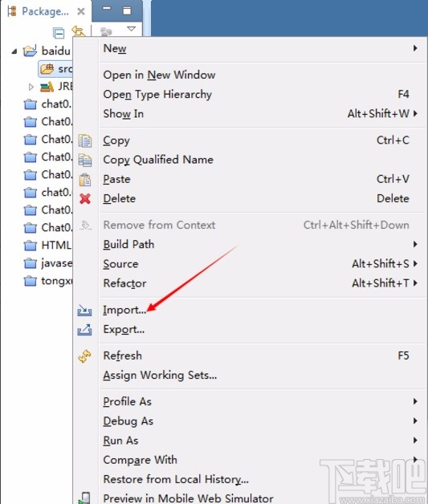Expand the JRE library node

(31, 87)
